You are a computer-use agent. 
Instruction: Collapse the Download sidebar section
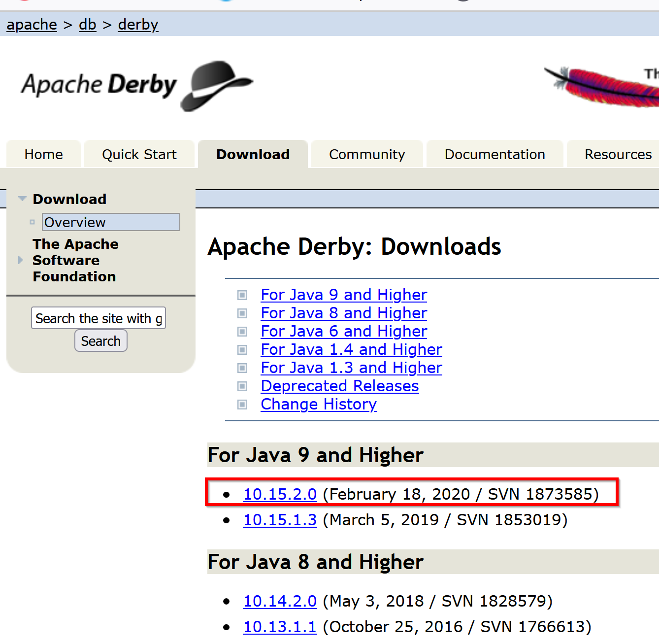pos(22,199)
